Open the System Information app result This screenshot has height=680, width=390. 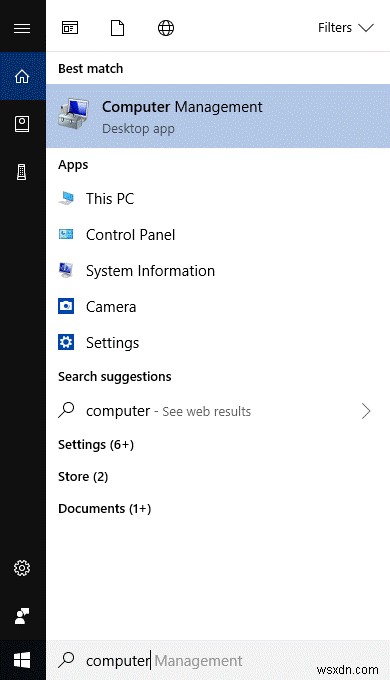(218, 271)
